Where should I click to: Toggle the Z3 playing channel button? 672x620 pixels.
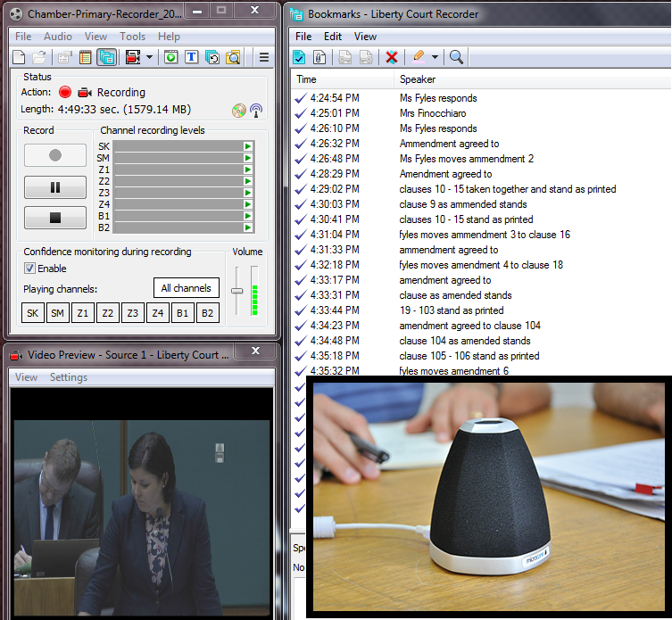click(x=132, y=313)
